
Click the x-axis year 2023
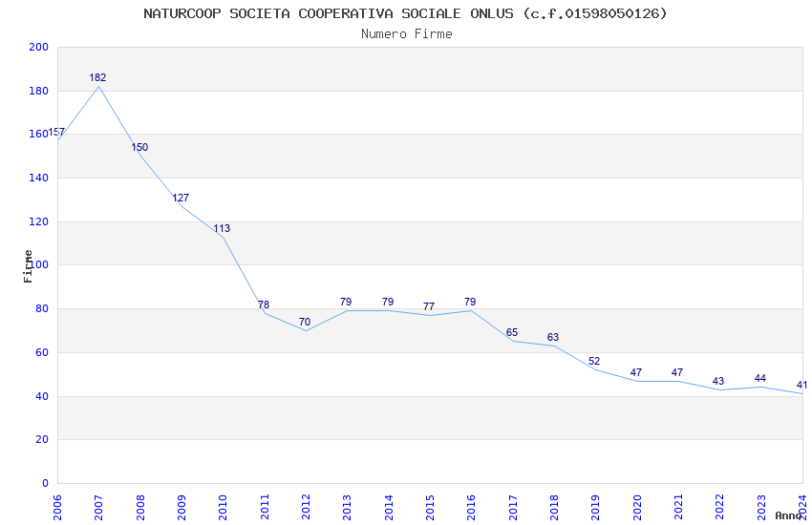click(x=761, y=508)
